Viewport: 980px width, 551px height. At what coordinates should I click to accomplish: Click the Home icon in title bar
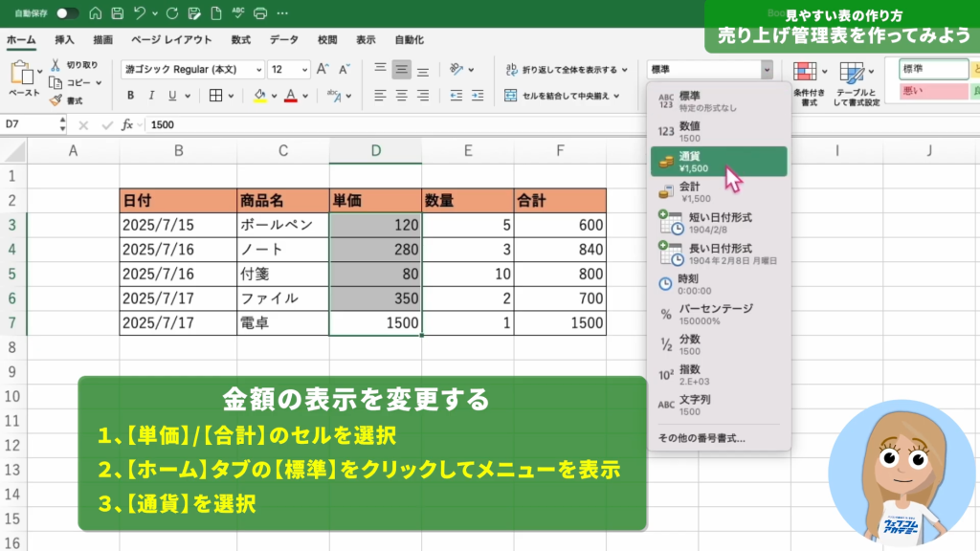(95, 13)
